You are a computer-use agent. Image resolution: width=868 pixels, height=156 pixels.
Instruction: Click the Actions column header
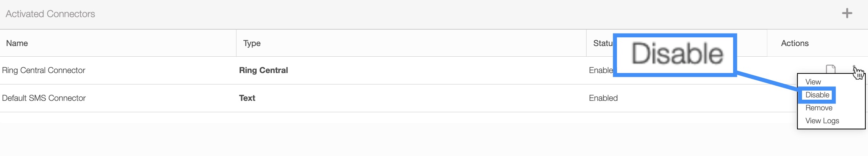[x=795, y=43]
